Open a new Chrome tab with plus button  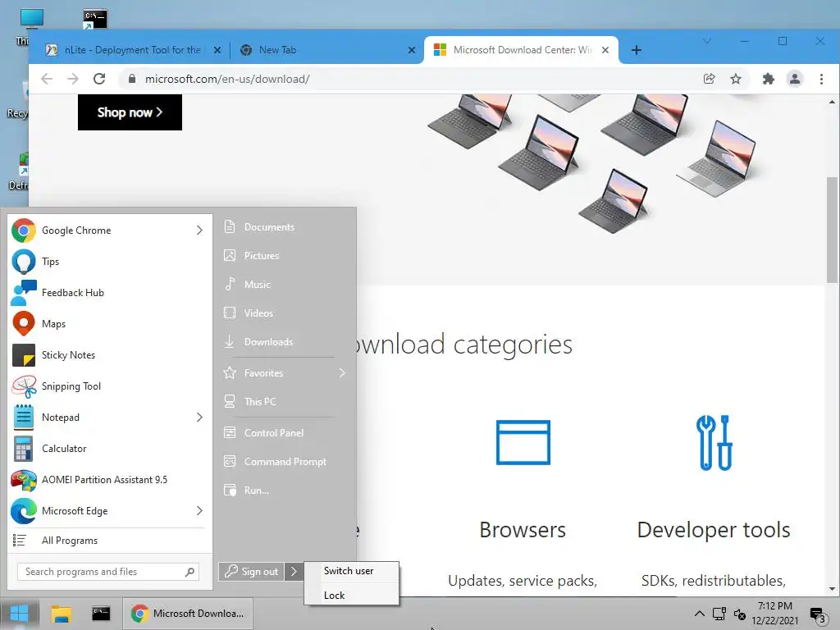636,50
